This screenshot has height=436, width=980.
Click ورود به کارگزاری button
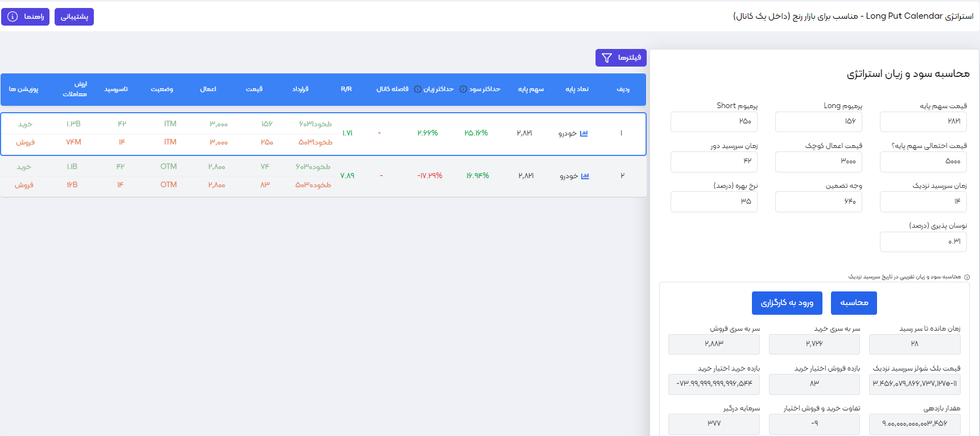[x=787, y=303]
